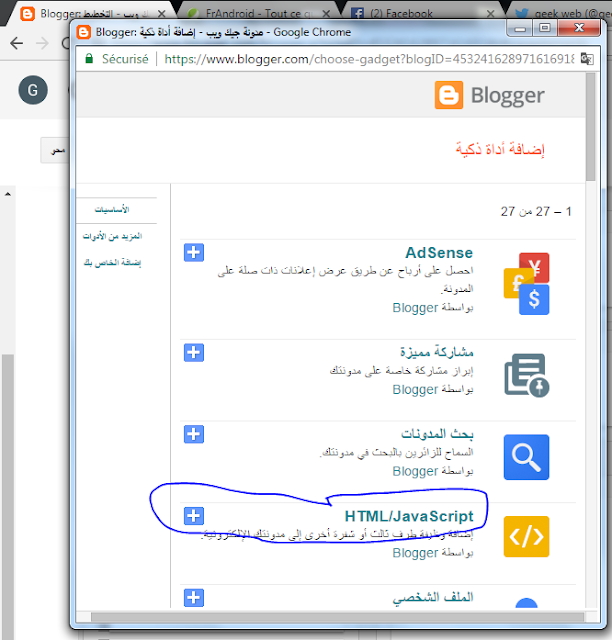Click the Blogger author link under مشاركة مميزة
Image resolution: width=612 pixels, height=640 pixels.
coord(415,389)
